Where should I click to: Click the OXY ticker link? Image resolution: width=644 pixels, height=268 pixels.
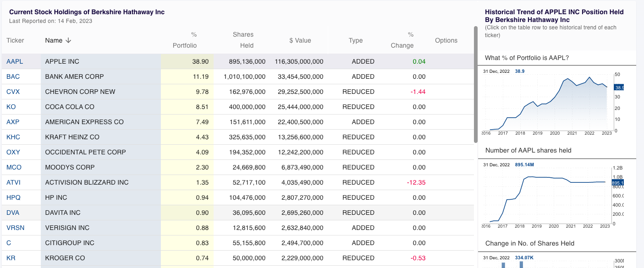[13, 152]
